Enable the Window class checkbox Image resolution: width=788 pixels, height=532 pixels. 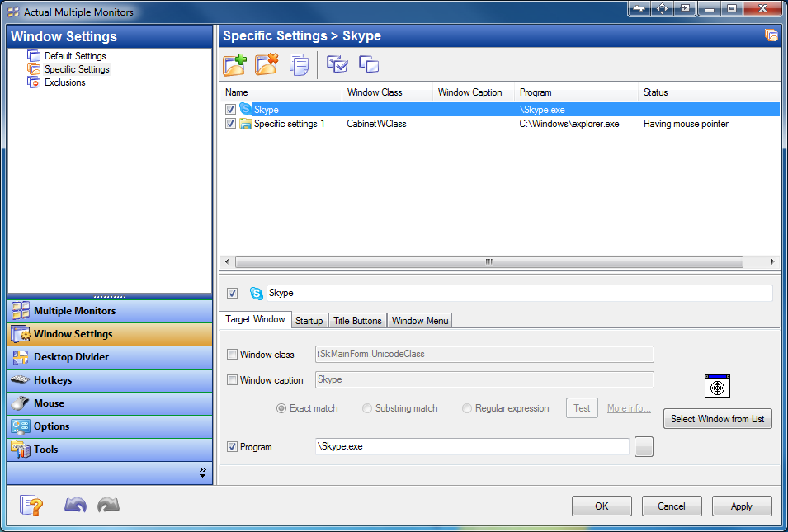click(x=232, y=355)
